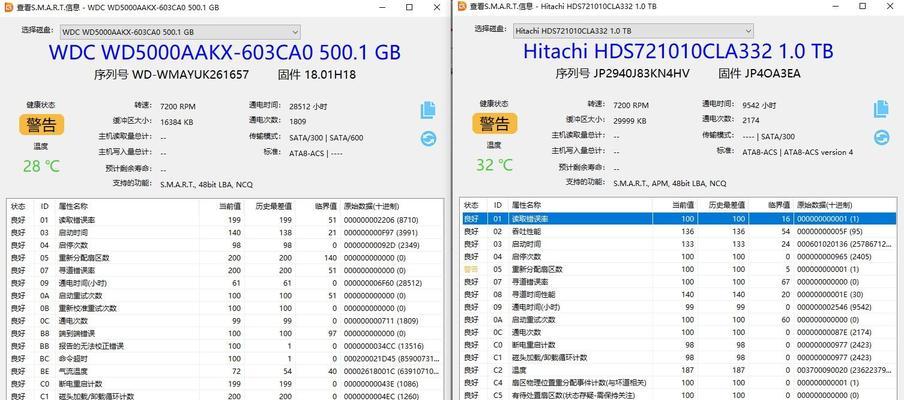904x400 pixels.
Task: Click serial number WD-WMAYUK261657
Action: point(191,75)
